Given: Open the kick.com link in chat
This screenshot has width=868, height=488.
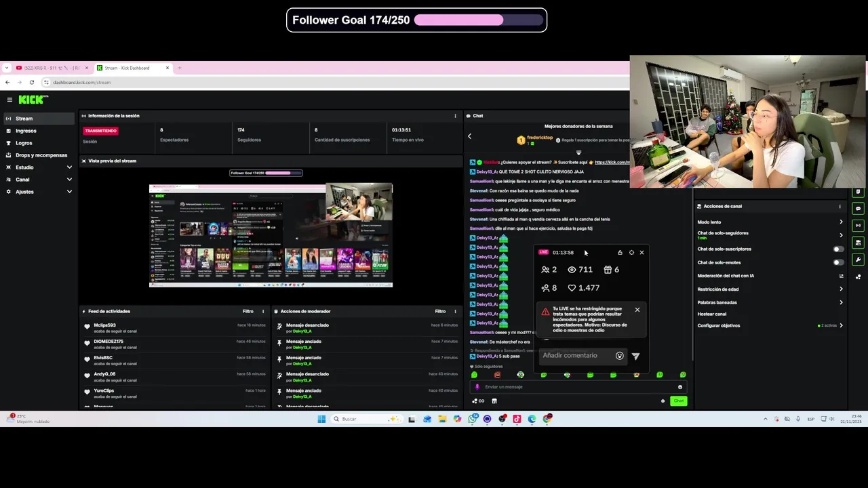Looking at the screenshot, I should [x=611, y=162].
